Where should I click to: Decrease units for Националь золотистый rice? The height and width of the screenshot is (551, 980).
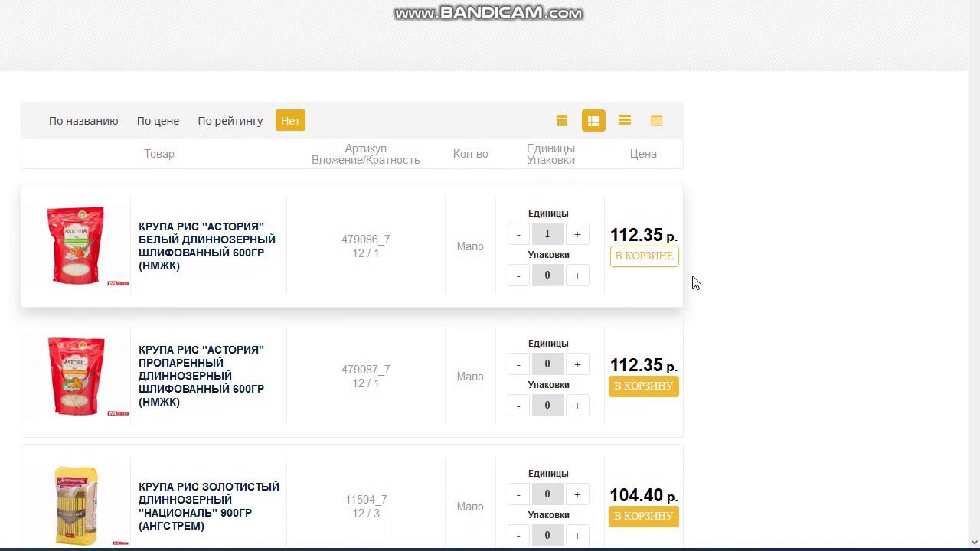point(518,494)
